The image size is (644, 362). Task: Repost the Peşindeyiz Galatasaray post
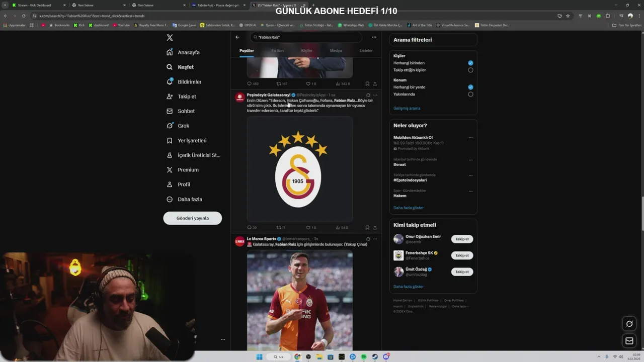[281, 228]
